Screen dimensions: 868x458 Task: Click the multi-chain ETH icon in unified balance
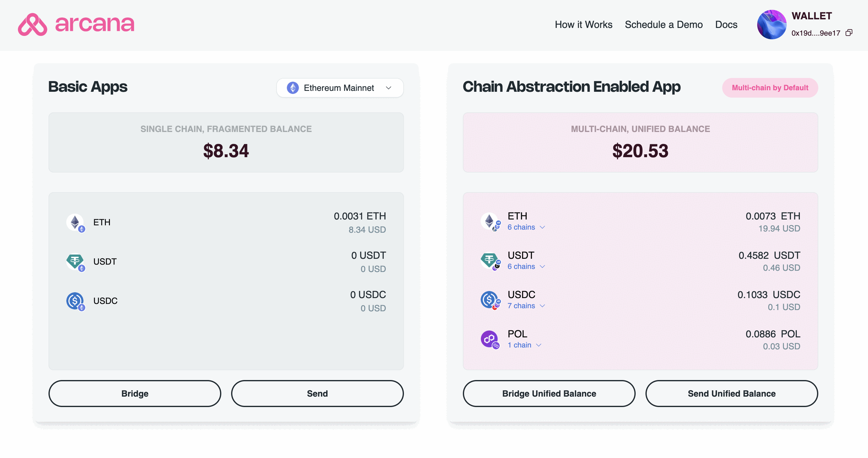coord(490,222)
